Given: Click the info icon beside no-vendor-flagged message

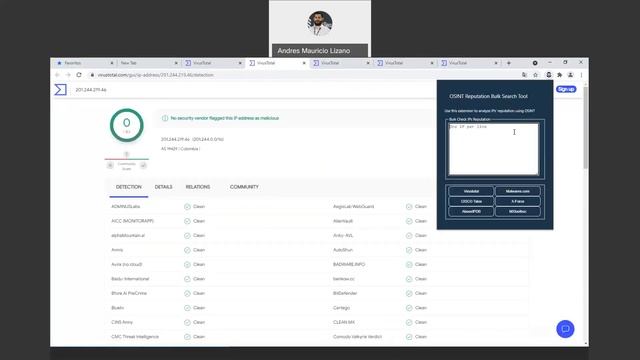Looking at the screenshot, I should tap(165, 118).
